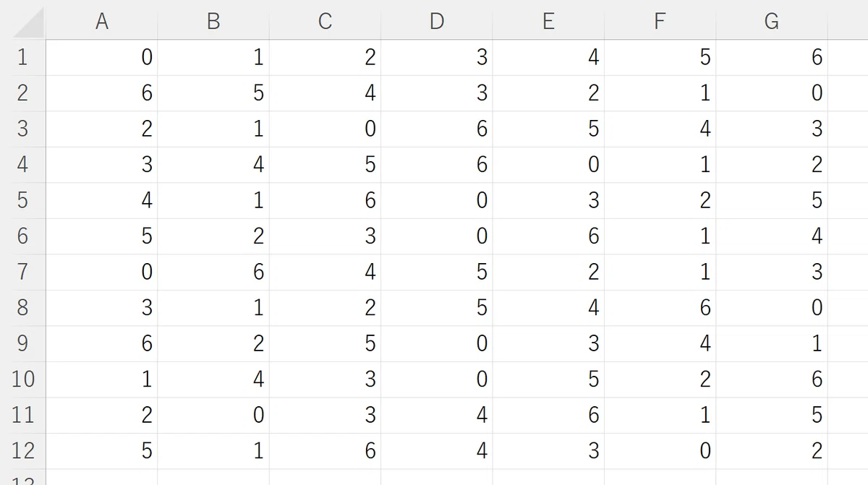This screenshot has height=485, width=868.
Task: Select column E header
Action: [x=548, y=20]
